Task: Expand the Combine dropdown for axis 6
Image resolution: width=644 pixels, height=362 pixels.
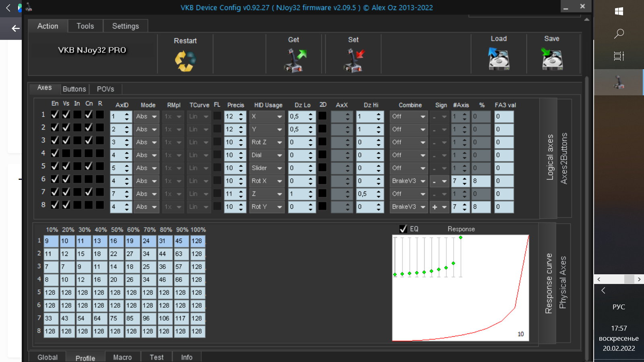Action: tap(423, 181)
